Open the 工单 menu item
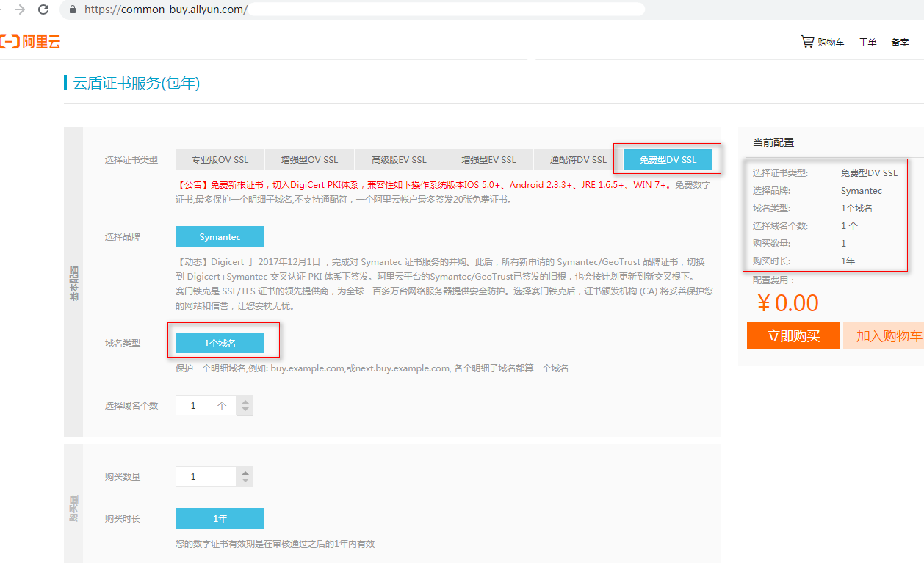The image size is (924, 563). point(867,42)
